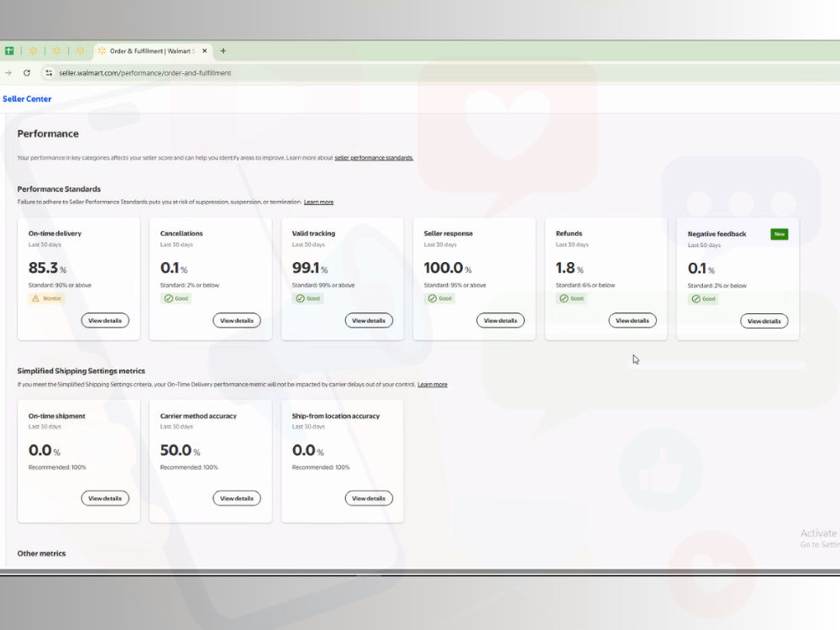Click the browser forward arrow

pos(8,73)
